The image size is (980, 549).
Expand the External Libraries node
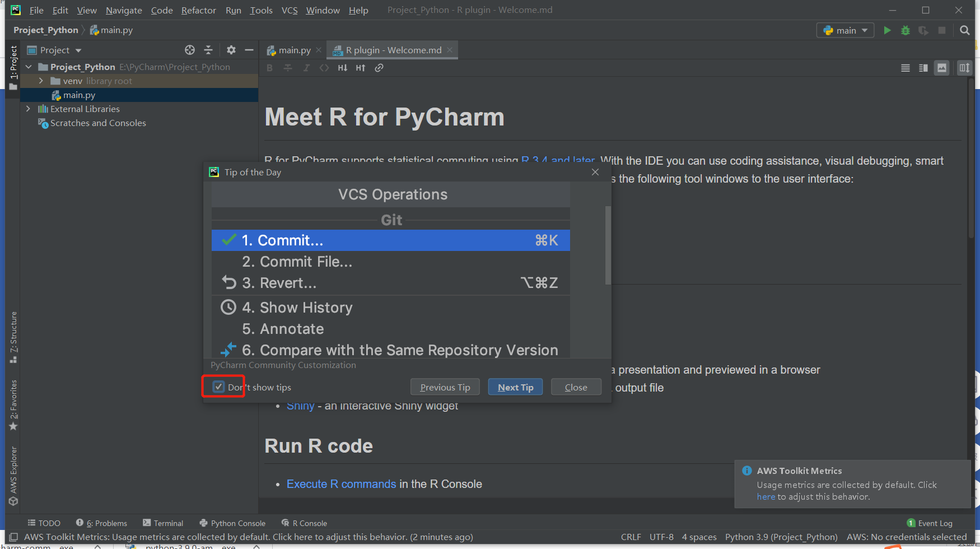coord(28,109)
